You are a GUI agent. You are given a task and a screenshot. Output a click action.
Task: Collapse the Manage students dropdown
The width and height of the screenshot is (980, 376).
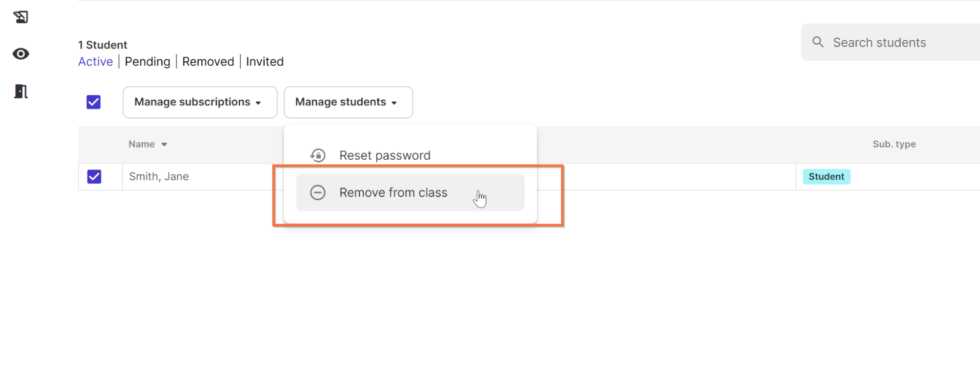coord(348,102)
